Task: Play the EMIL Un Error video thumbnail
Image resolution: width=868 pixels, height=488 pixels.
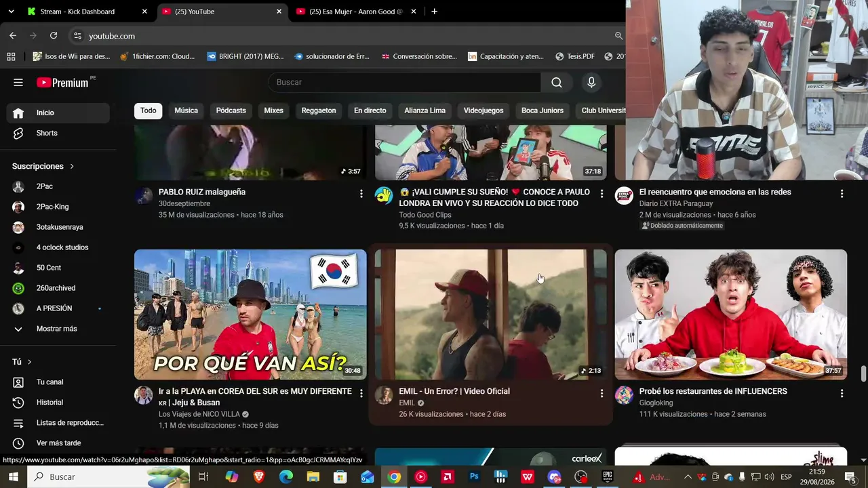Action: click(491, 314)
